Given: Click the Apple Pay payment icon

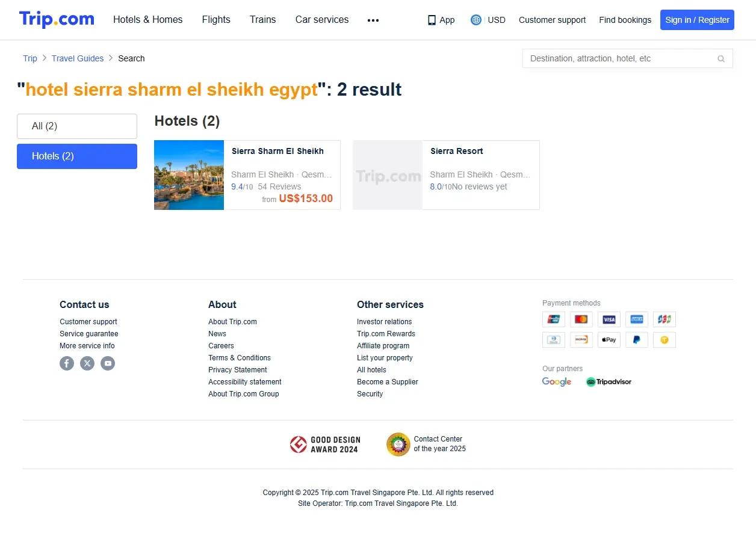Looking at the screenshot, I should point(609,340).
